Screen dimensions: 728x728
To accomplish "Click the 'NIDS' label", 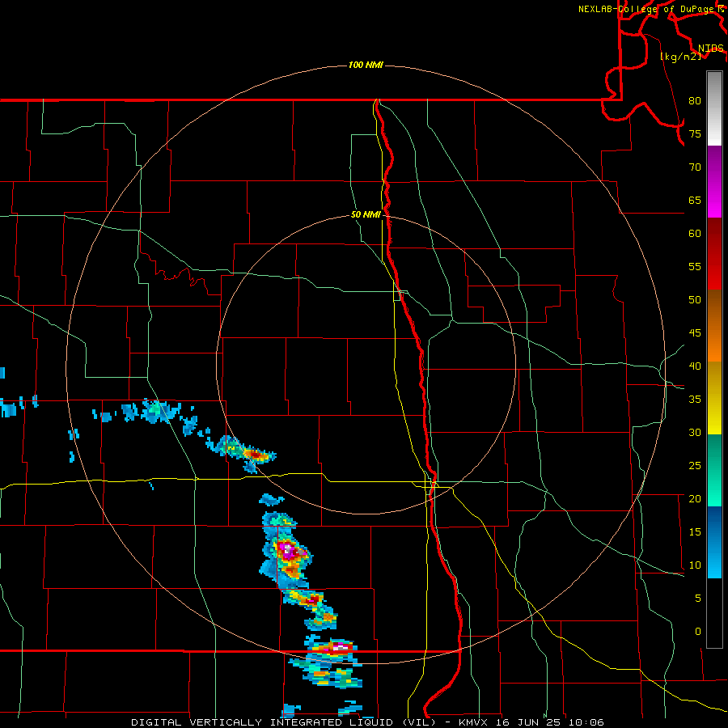I will tap(711, 49).
